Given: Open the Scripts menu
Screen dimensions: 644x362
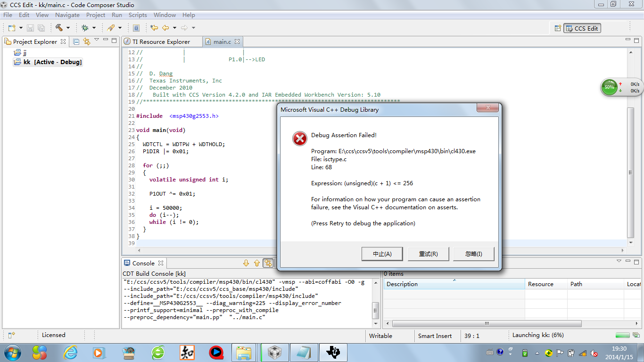Looking at the screenshot, I should (138, 15).
